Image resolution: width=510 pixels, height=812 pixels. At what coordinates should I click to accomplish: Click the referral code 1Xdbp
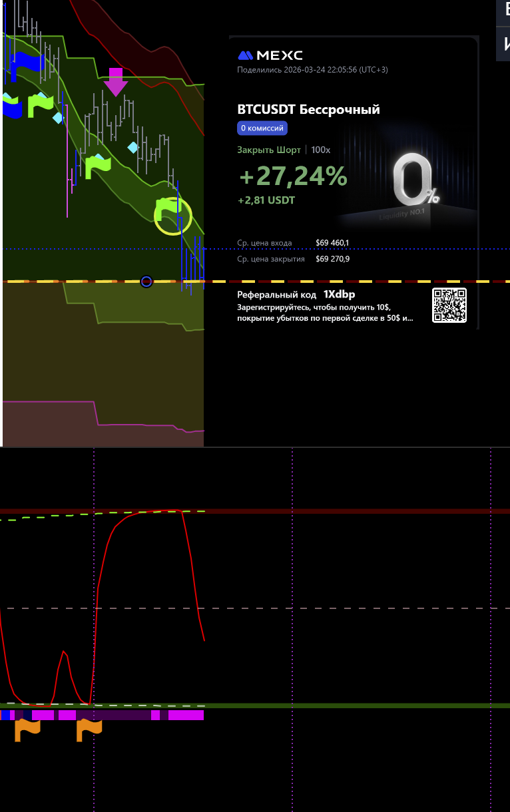point(339,294)
